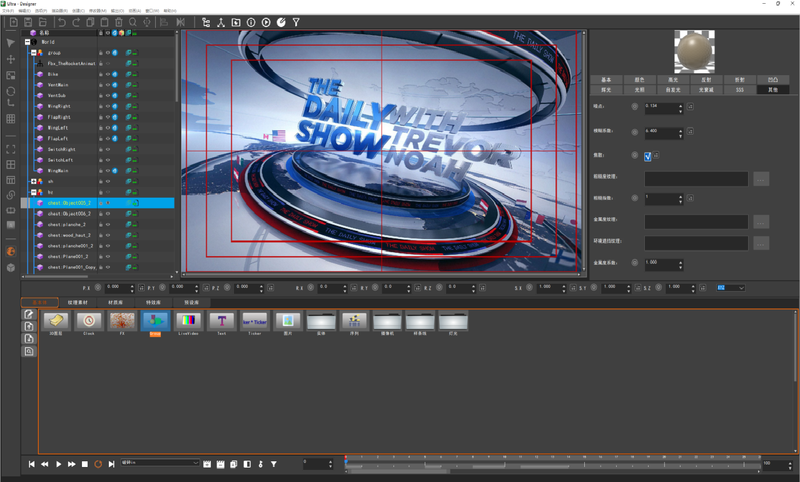Click Stop button in timeline controls
This screenshot has height=482, width=800.
pyautogui.click(x=85, y=464)
